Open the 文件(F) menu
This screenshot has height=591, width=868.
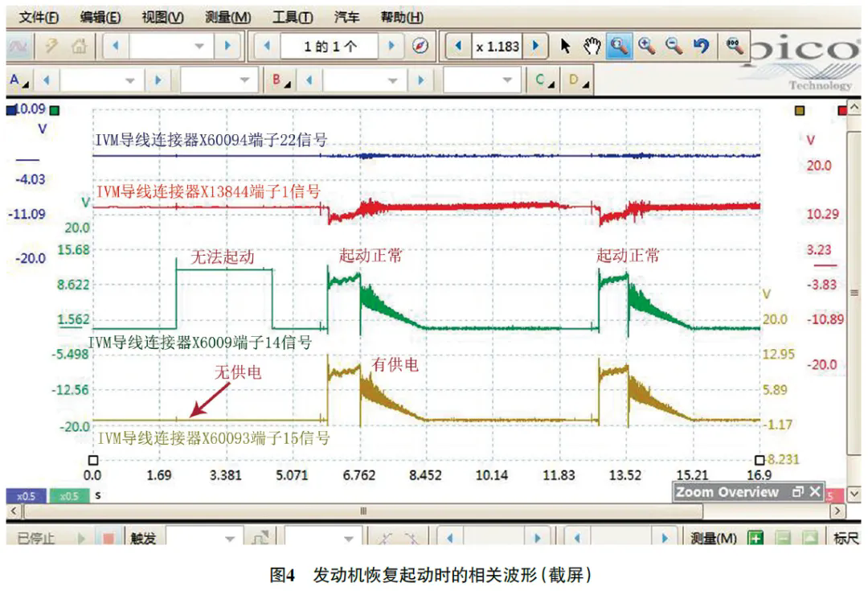click(39, 17)
